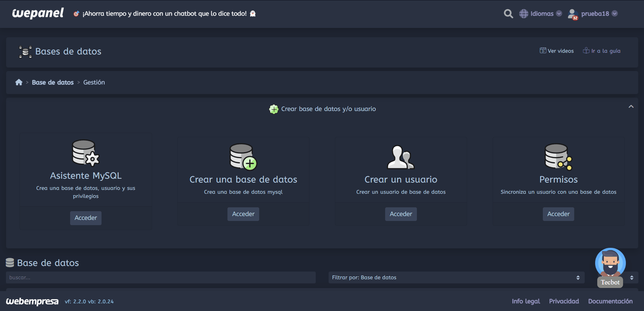Screen dimensions: 644x311
Task: Click the Permisos database icon
Action: point(558,157)
